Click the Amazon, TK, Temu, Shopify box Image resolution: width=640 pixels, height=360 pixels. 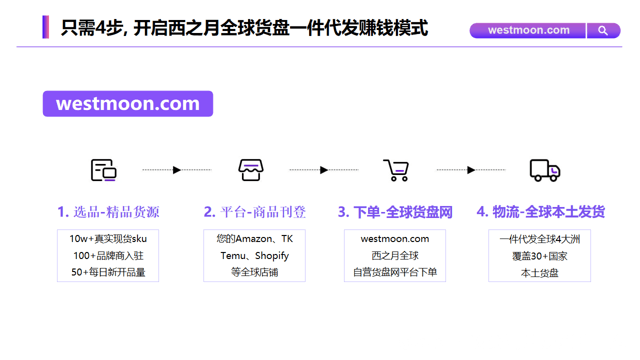click(x=254, y=256)
